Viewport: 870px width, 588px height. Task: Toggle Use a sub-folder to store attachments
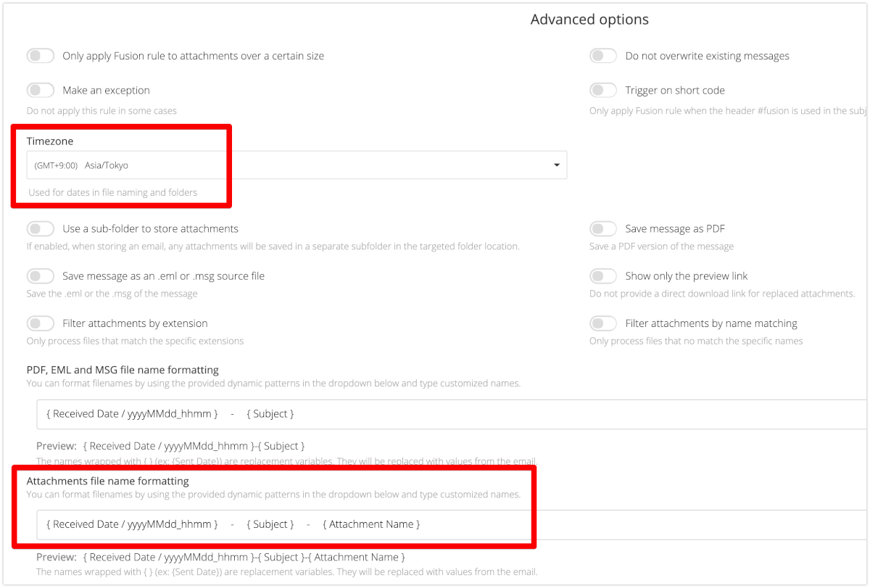[x=41, y=228]
